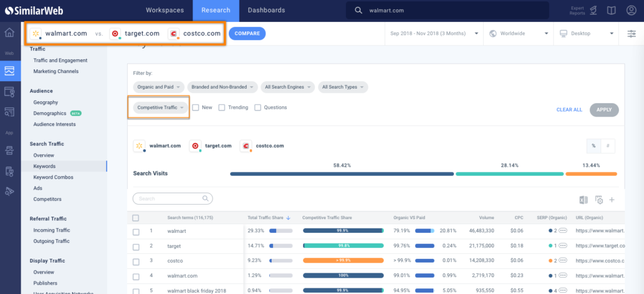Check the row checkbox for walmart.com
The width and height of the screenshot is (644, 294).
pos(136,277)
